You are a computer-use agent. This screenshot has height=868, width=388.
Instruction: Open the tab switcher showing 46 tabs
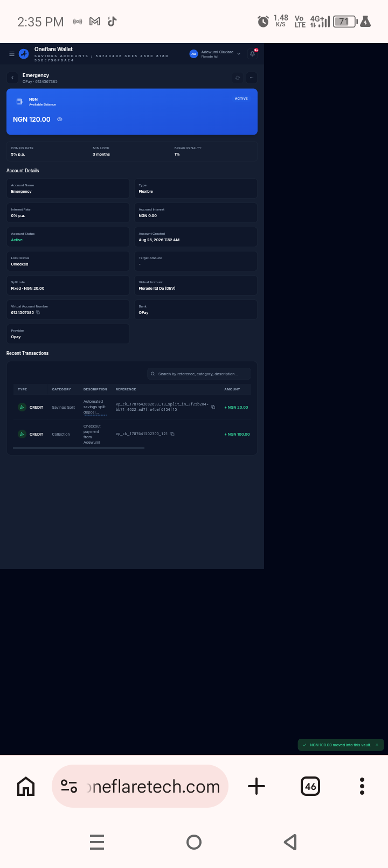click(310, 786)
